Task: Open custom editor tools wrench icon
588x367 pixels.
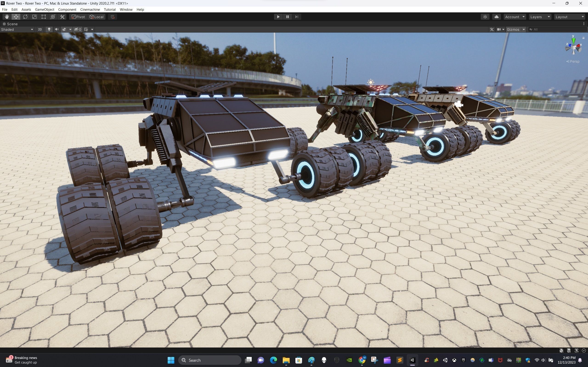Action: pos(62,17)
